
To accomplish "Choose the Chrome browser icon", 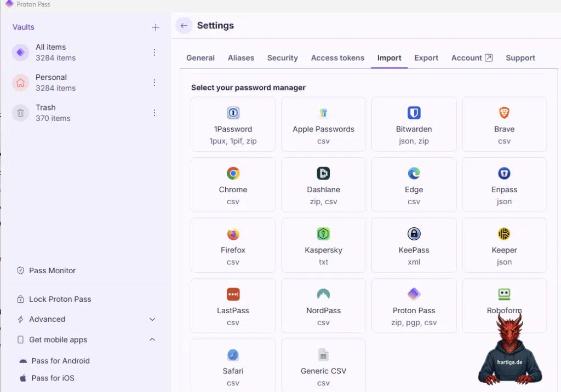I will tap(233, 174).
